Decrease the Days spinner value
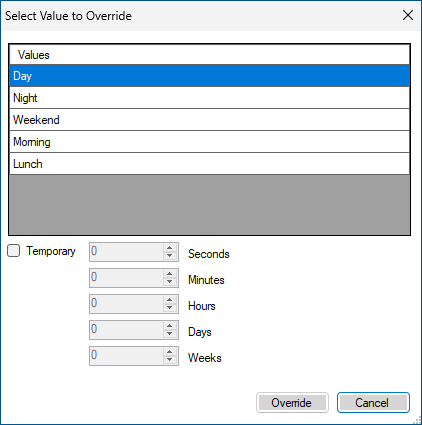Viewport: 422px width, 425px height. pyautogui.click(x=170, y=334)
